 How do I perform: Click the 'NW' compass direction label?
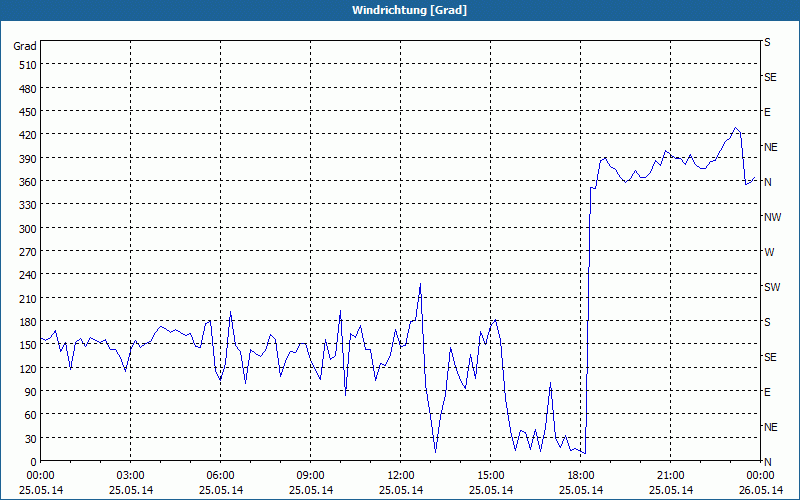[772, 217]
